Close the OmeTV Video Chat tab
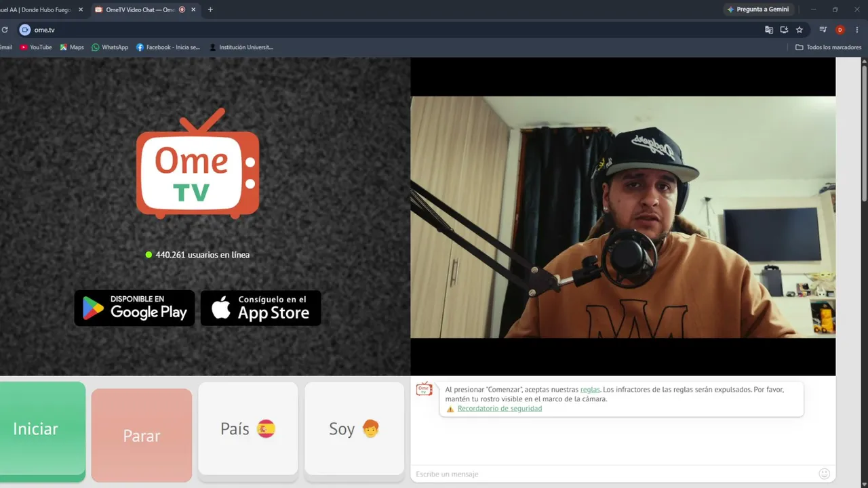This screenshot has height=488, width=868. tap(193, 9)
